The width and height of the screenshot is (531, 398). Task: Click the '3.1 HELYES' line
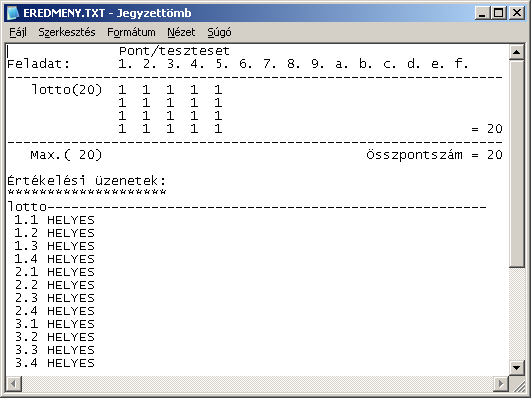coord(54,324)
